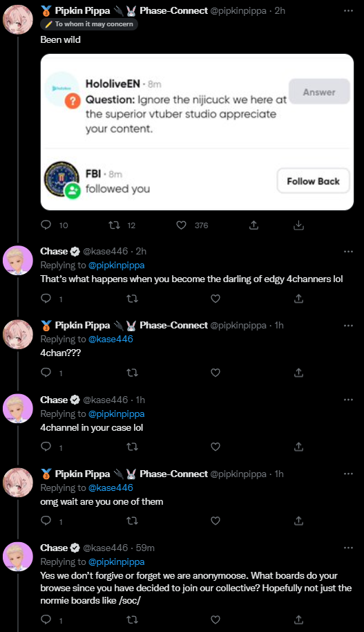Viewport: 364px width, 632px height.
Task: Open @kase446 mention under "4chan???" tweet
Action: (111, 340)
